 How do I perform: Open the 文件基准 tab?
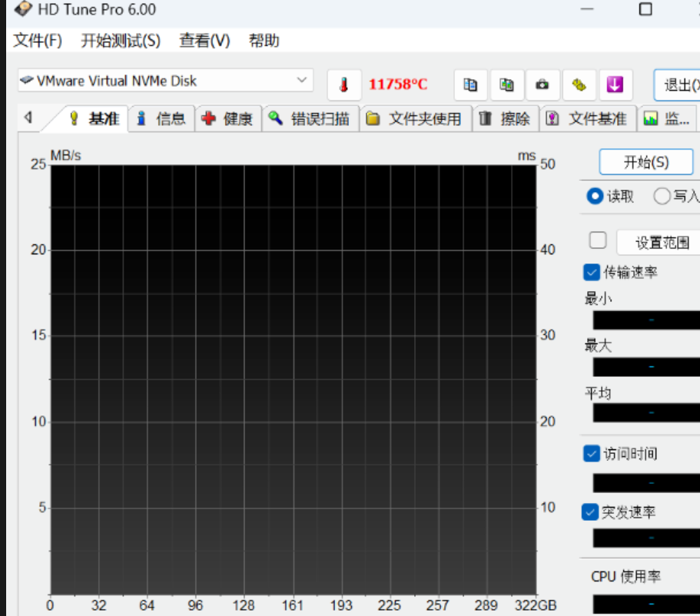[588, 119]
